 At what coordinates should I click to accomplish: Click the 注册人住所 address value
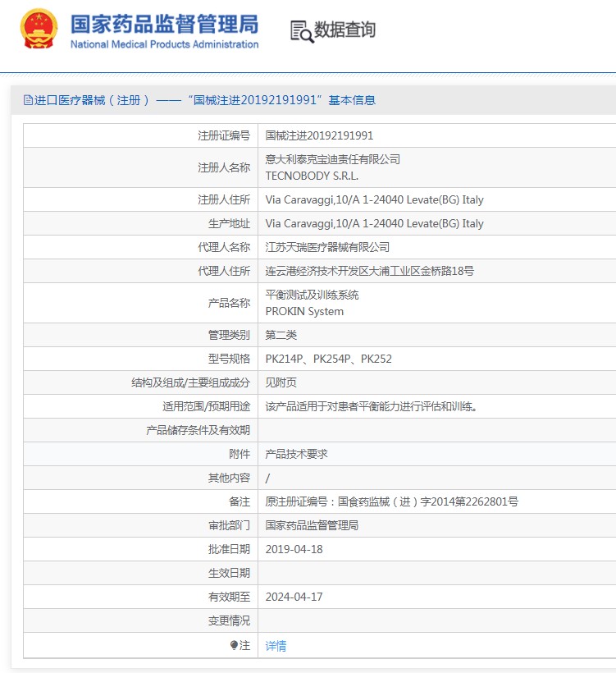[375, 199]
